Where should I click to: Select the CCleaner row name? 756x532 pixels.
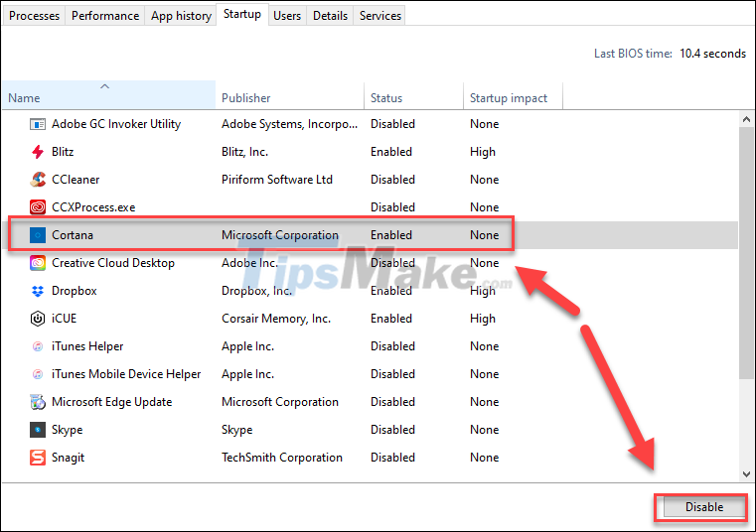[x=76, y=180]
